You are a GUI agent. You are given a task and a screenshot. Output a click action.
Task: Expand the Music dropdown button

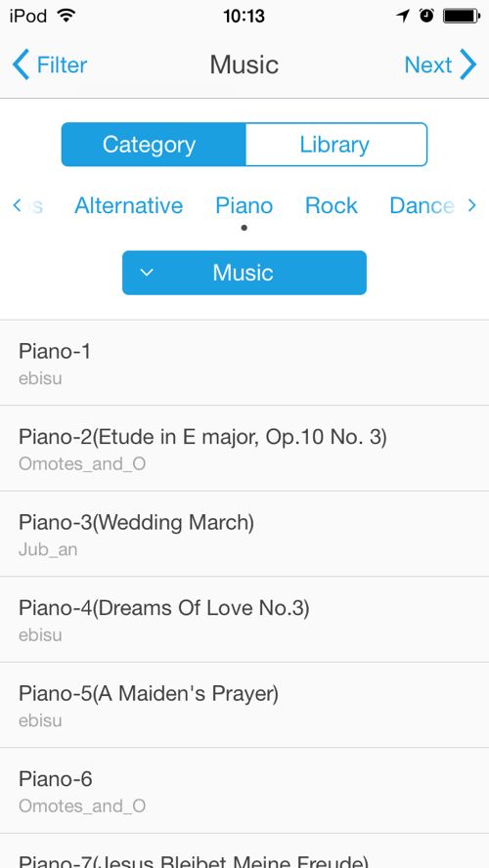(x=244, y=273)
